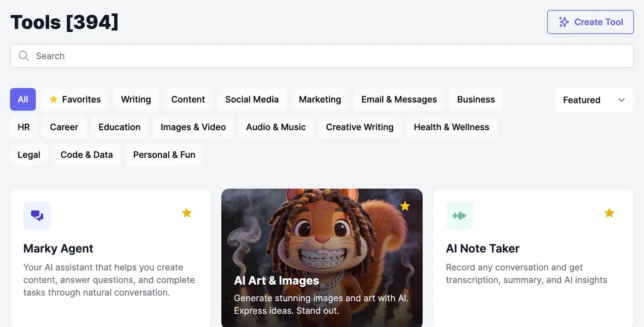This screenshot has height=327, width=644.
Task: Switch to the Social Media category
Action: click(x=252, y=99)
